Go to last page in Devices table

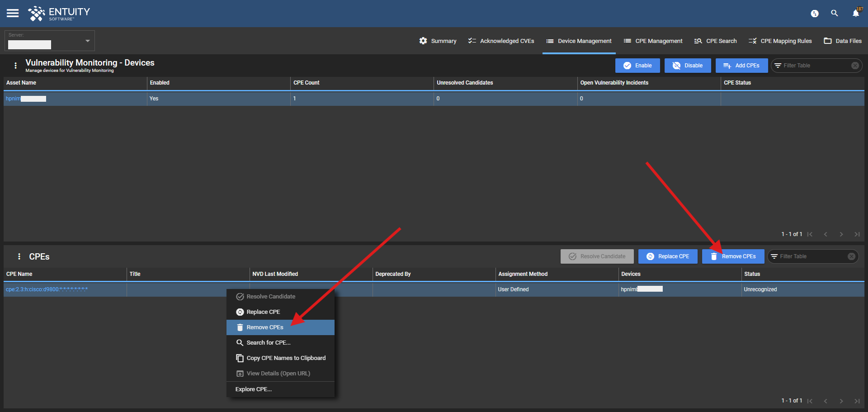click(857, 234)
